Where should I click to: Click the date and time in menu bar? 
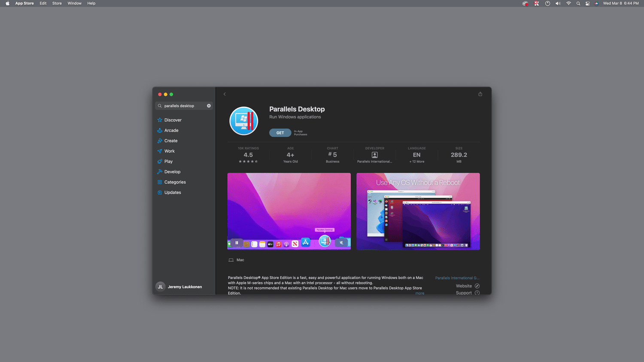(x=620, y=3)
